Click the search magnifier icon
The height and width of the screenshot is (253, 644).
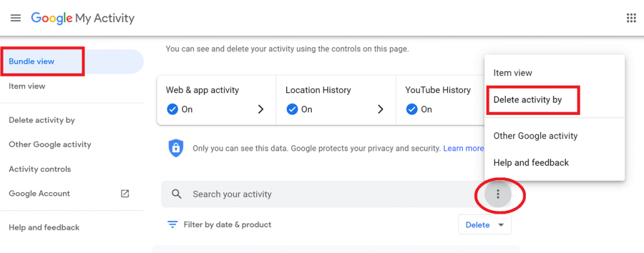click(x=177, y=194)
